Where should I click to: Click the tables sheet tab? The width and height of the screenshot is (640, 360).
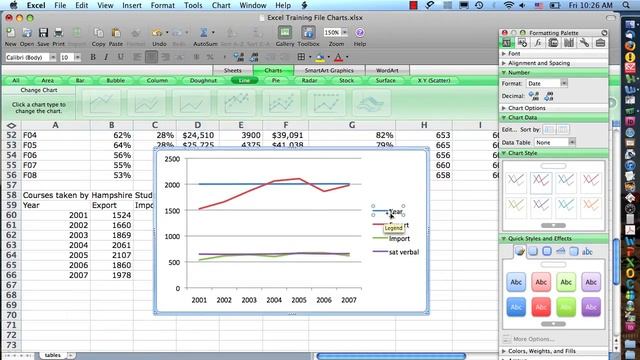53,356
